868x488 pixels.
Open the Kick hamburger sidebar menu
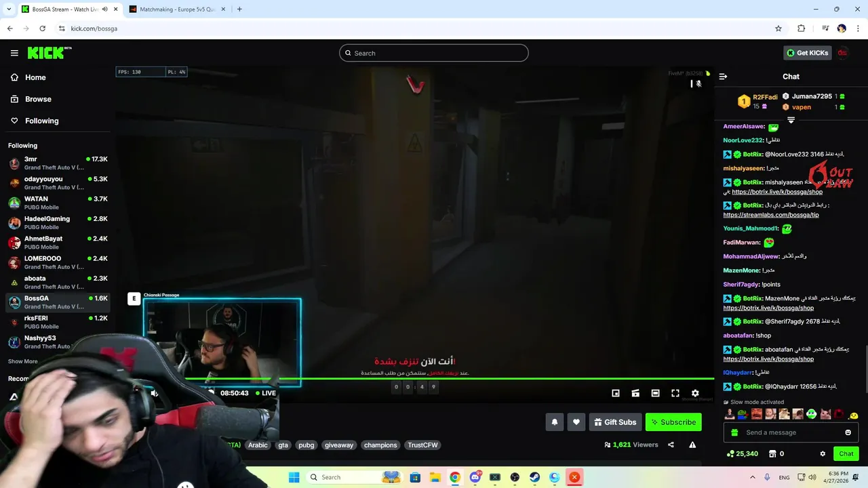[14, 53]
